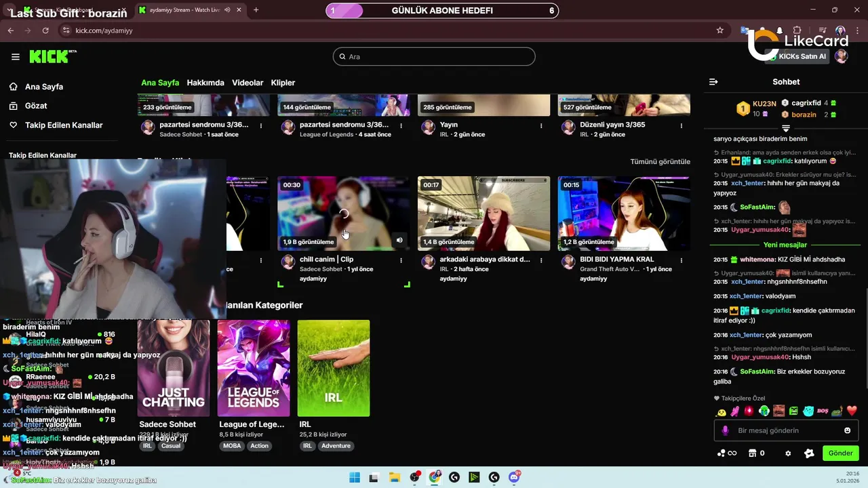Open Takip Edilen Kanallar in the sidebar
The height and width of the screenshot is (488, 868).
tap(64, 125)
